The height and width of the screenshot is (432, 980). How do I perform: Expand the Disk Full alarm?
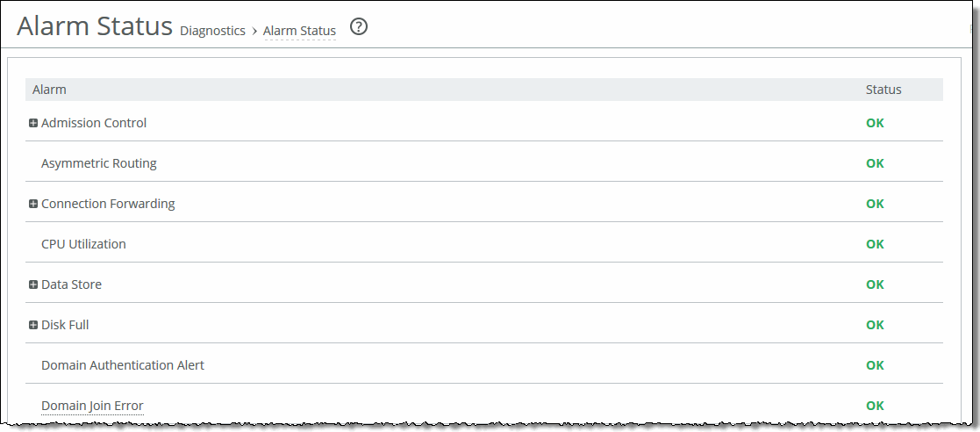point(33,325)
